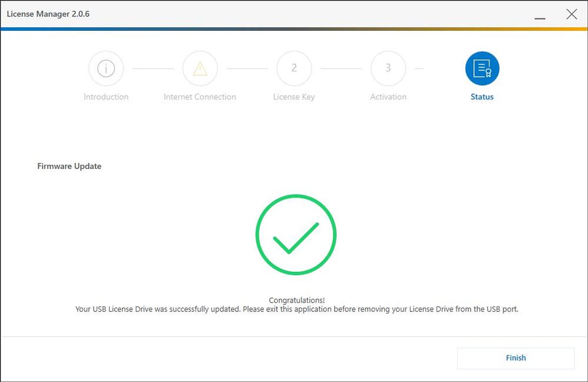Switch to the Activation step label
Screen dimensions: 588x382
388,97
